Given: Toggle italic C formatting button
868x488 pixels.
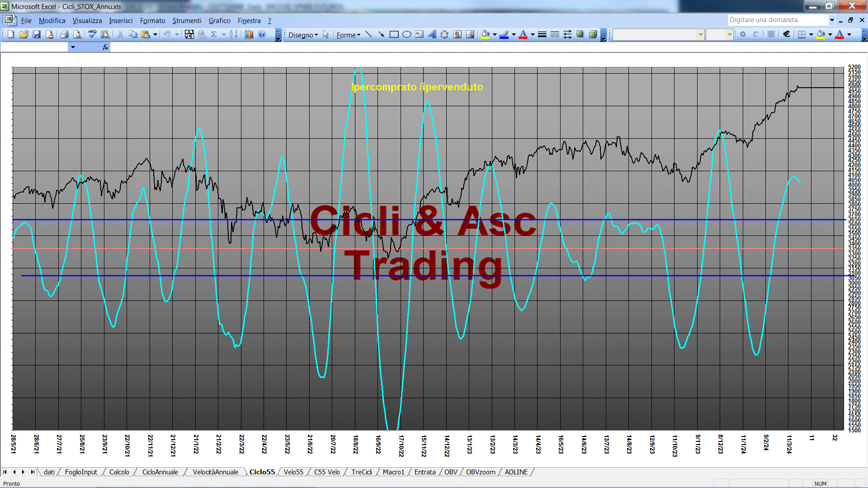Looking at the screenshot, I should 755,34.
